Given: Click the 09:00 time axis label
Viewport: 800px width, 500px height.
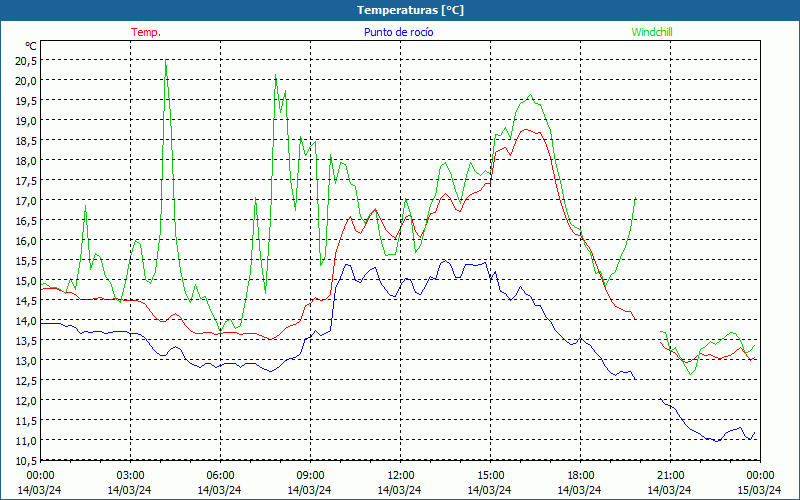Looking at the screenshot, I should point(310,475).
